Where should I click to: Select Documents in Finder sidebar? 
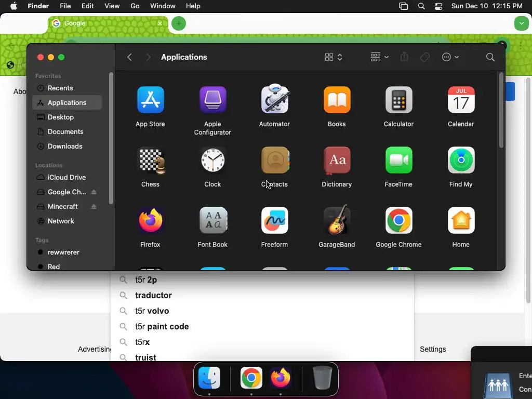[67, 131]
